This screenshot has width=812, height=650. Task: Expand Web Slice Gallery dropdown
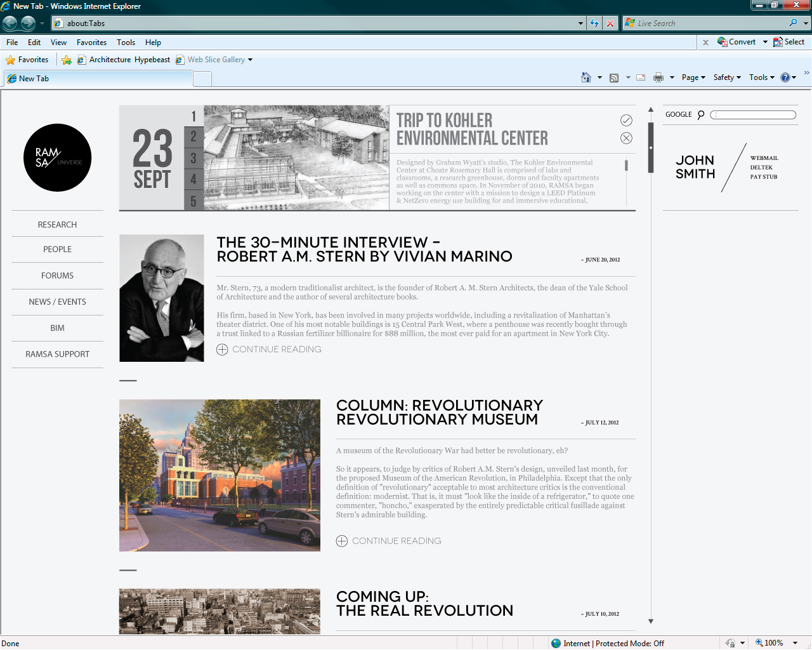[250, 60]
